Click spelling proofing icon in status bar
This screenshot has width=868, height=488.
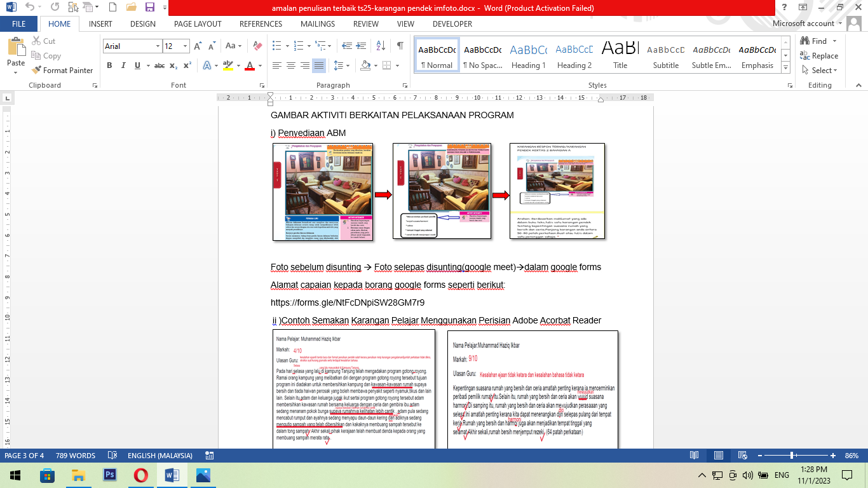pos(112,456)
